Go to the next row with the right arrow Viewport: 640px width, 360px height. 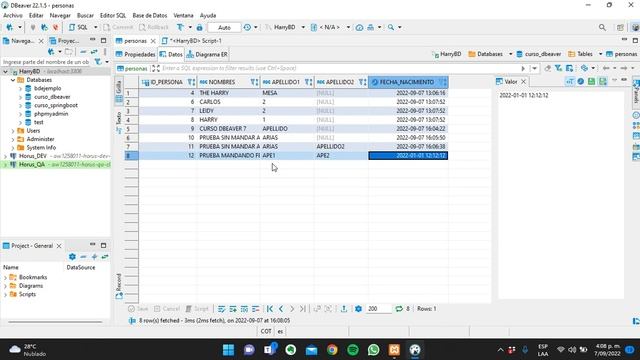(292, 309)
